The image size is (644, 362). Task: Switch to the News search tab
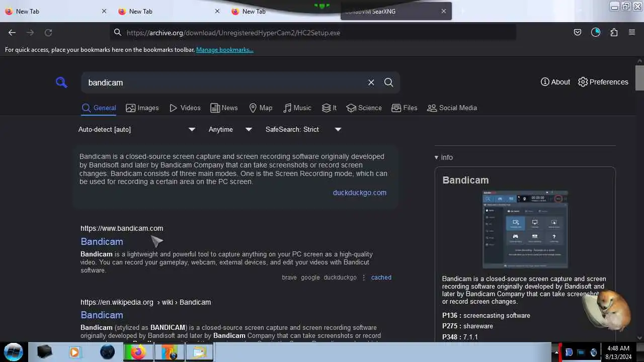point(224,108)
